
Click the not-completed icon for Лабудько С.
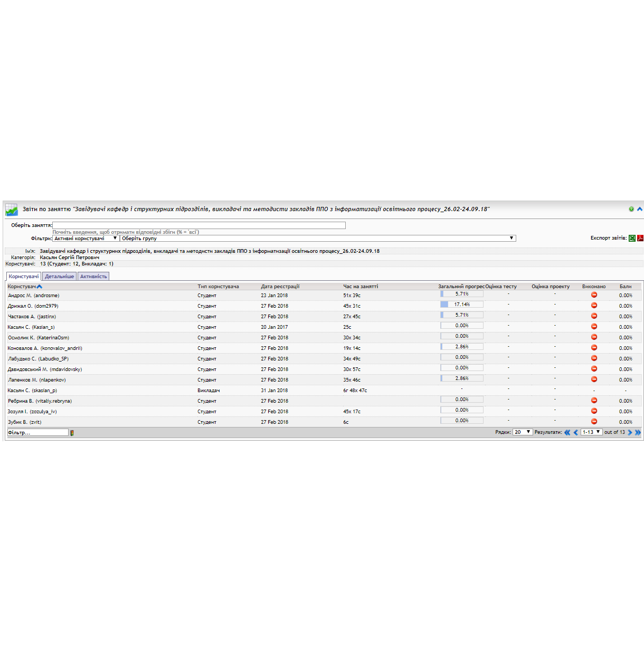pos(594,358)
